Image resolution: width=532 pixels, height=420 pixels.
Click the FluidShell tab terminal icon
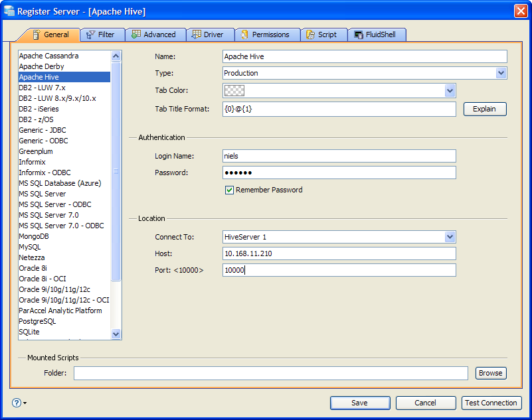click(x=359, y=35)
